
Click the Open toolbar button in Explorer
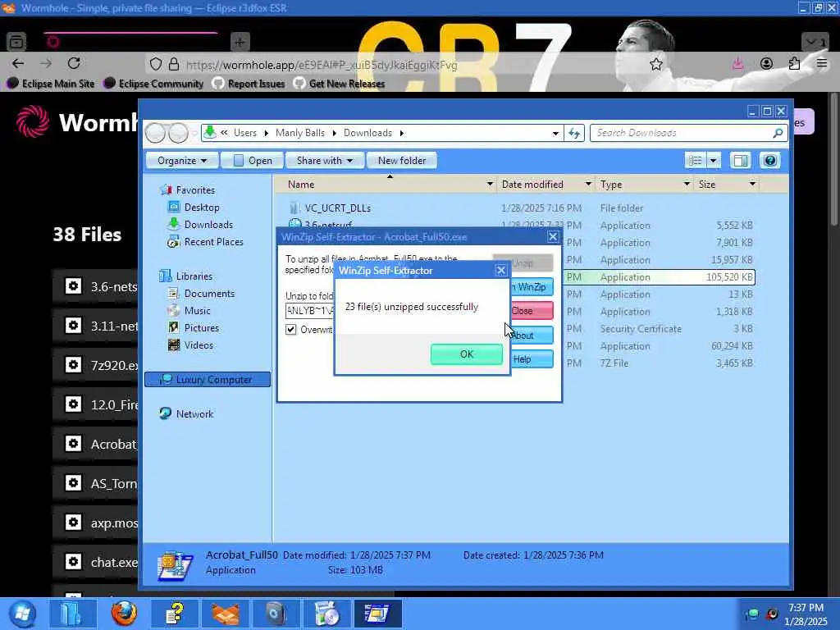point(253,161)
